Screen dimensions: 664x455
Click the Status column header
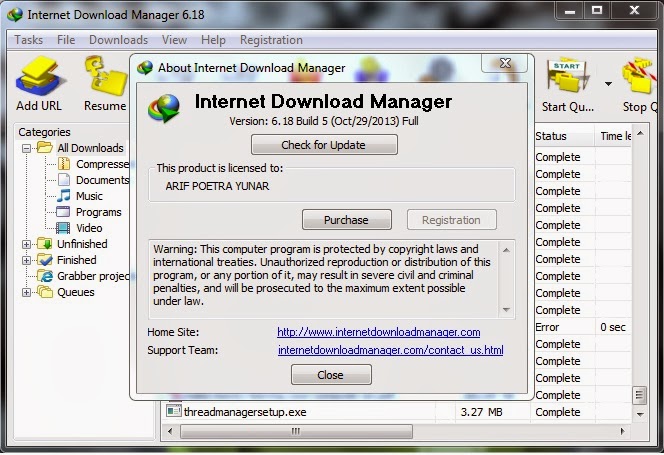tap(563, 136)
